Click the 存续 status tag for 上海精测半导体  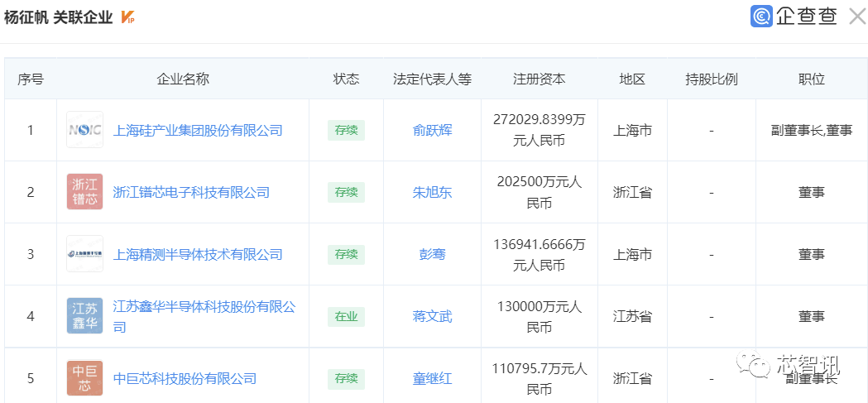click(x=346, y=254)
